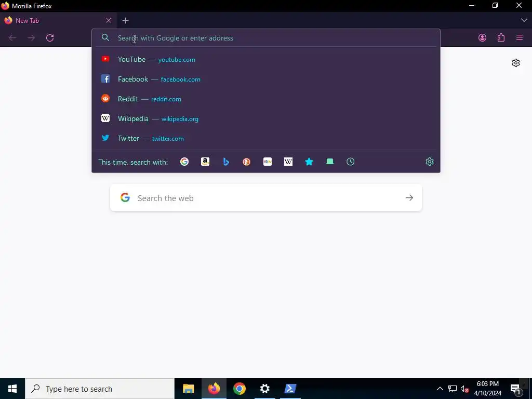This screenshot has height=399, width=532.
Task: Click Google logo in page search box
Action: point(125,197)
